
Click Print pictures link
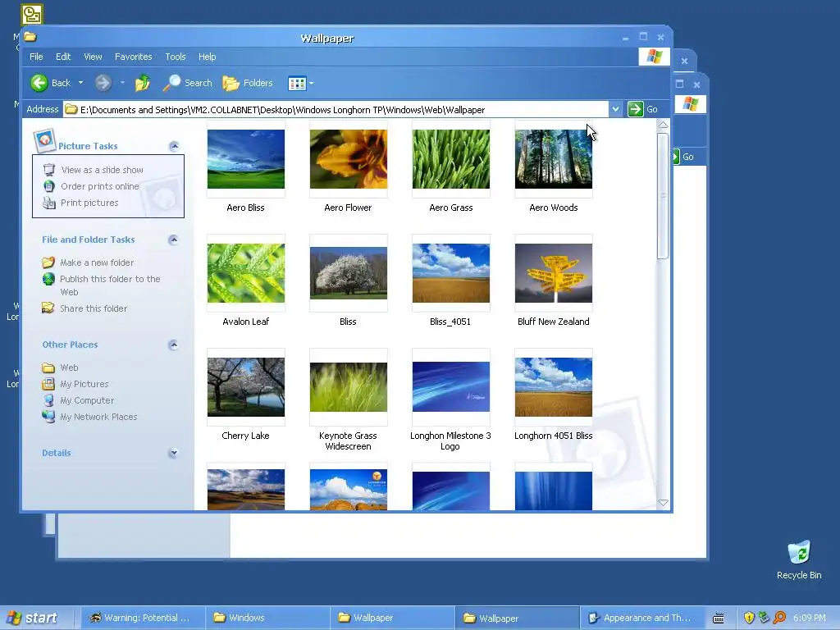pos(89,203)
